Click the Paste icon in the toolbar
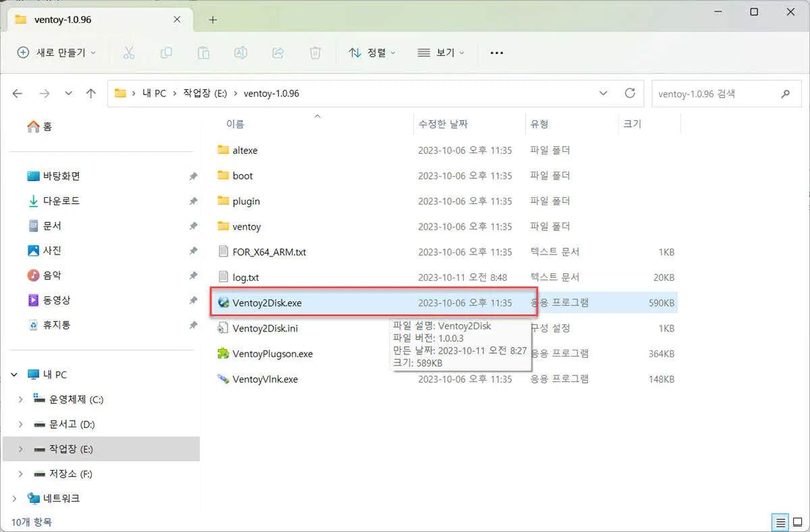The width and height of the screenshot is (810, 532). tap(203, 53)
